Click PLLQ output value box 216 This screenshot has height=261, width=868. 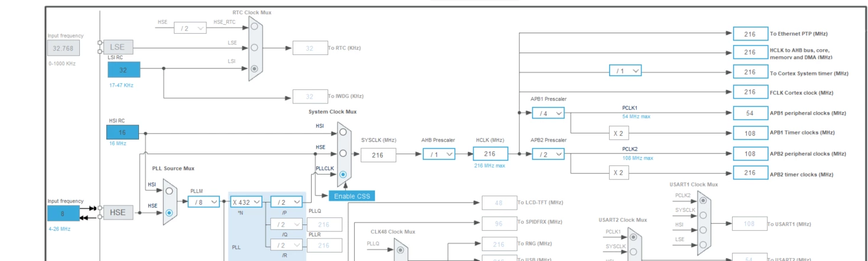324,224
